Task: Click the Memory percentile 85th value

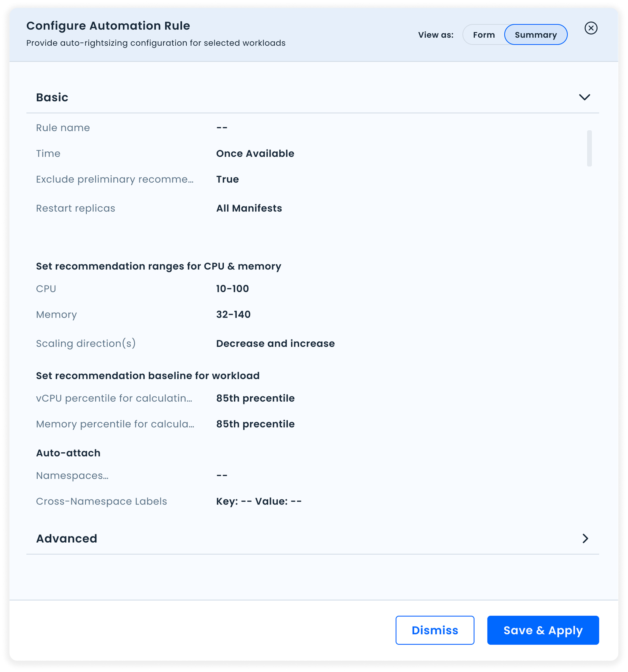Action: (x=255, y=424)
